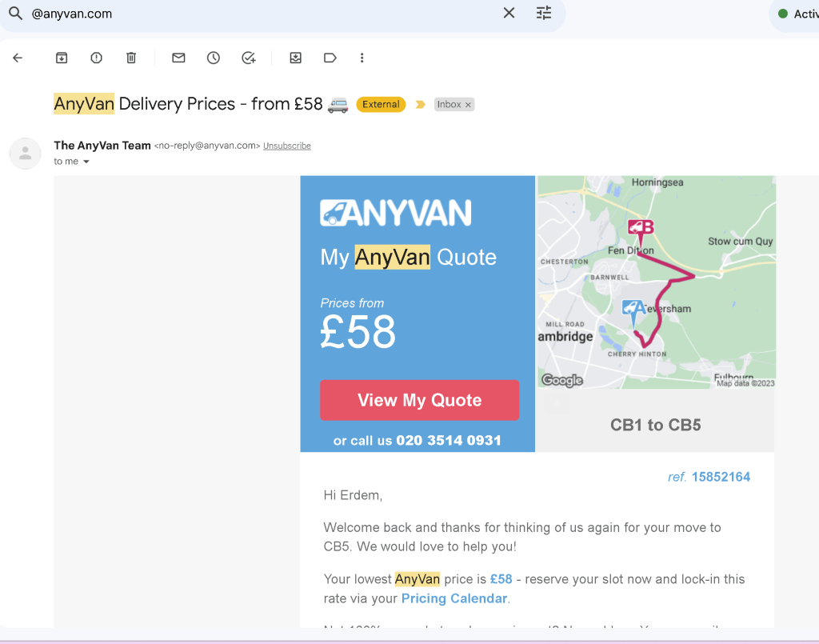Toggle the importance marker arrow
The image size is (819, 644).
[420, 105]
